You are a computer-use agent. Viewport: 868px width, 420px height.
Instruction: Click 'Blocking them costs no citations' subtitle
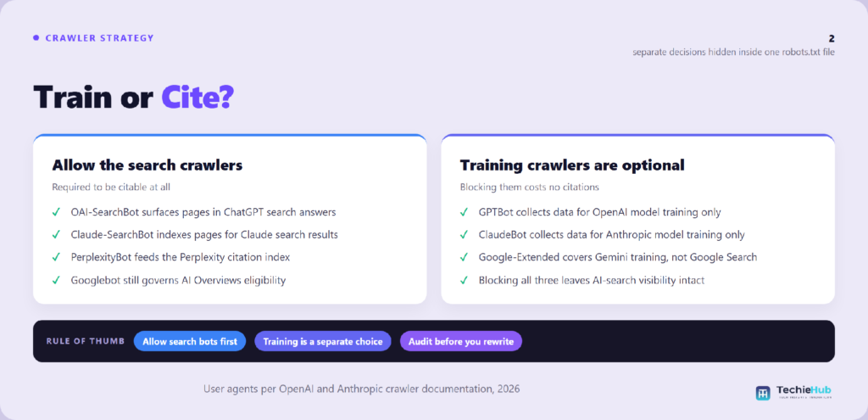click(x=529, y=188)
